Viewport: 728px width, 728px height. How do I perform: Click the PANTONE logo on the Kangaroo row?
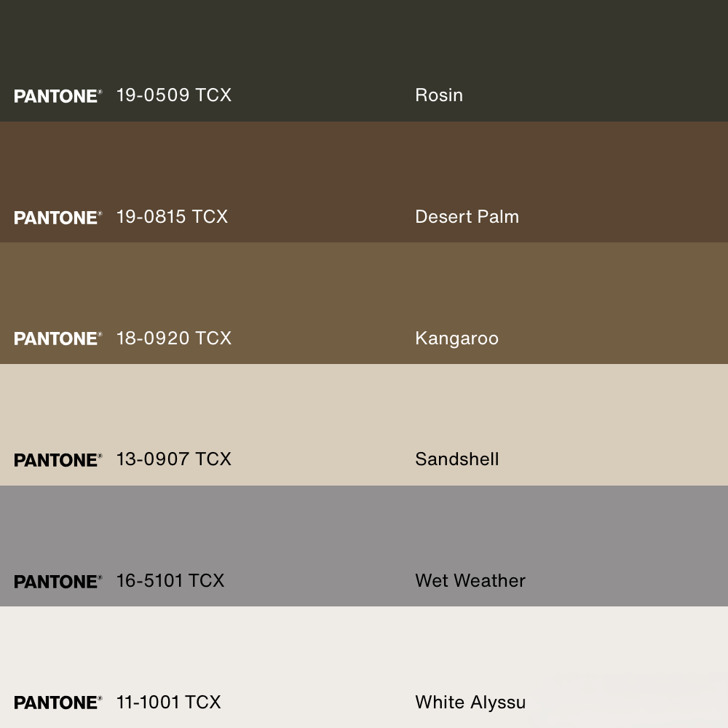(58, 339)
